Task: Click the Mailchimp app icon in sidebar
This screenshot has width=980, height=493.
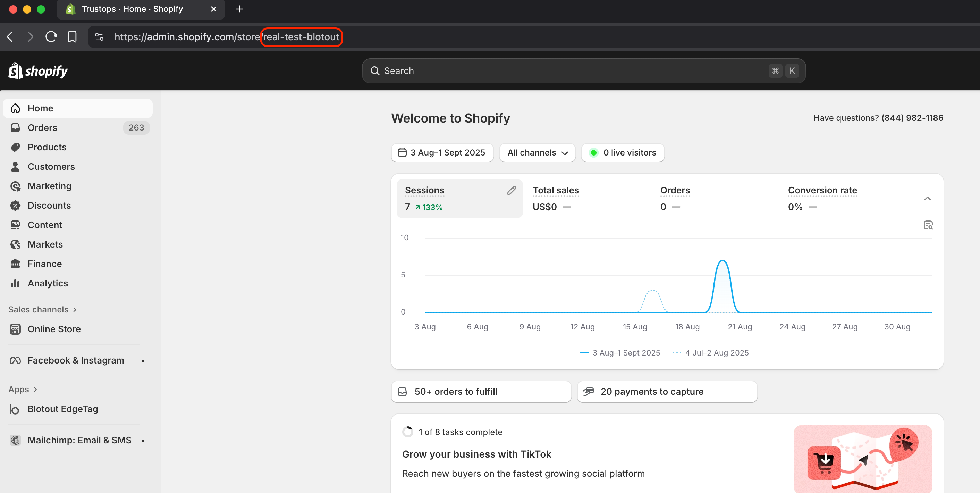Action: tap(15, 440)
